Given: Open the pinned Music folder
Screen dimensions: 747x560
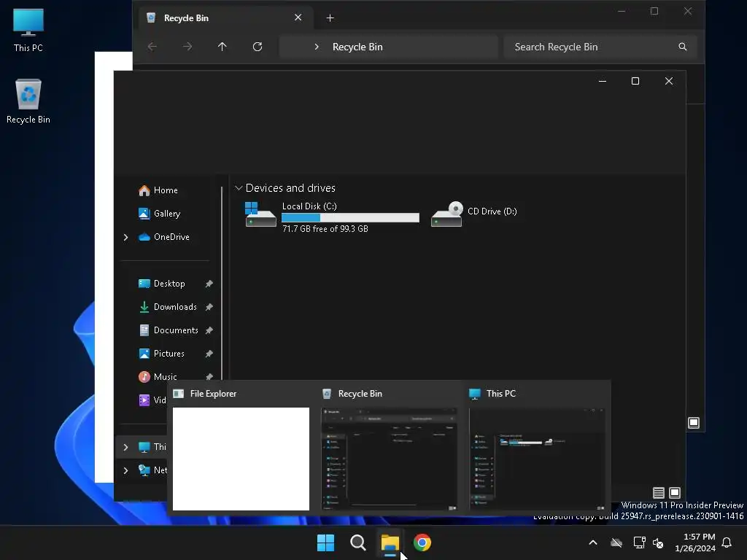Looking at the screenshot, I should pos(165,377).
